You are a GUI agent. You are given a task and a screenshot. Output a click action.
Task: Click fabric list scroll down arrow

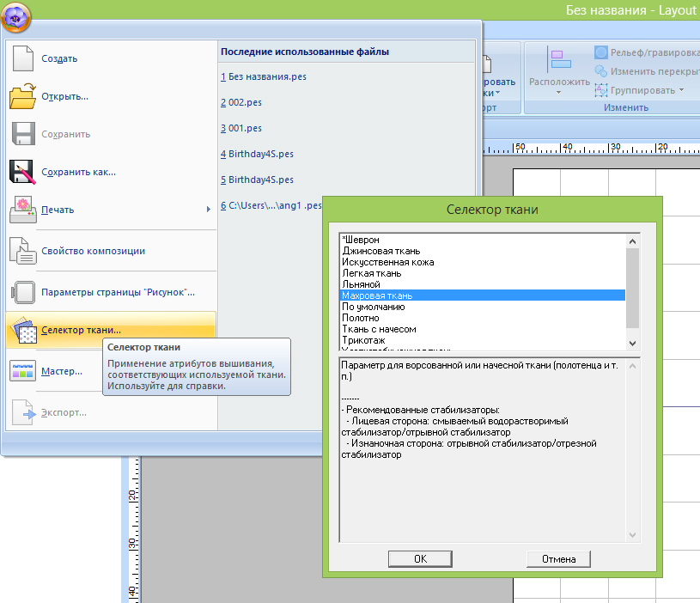pos(632,344)
